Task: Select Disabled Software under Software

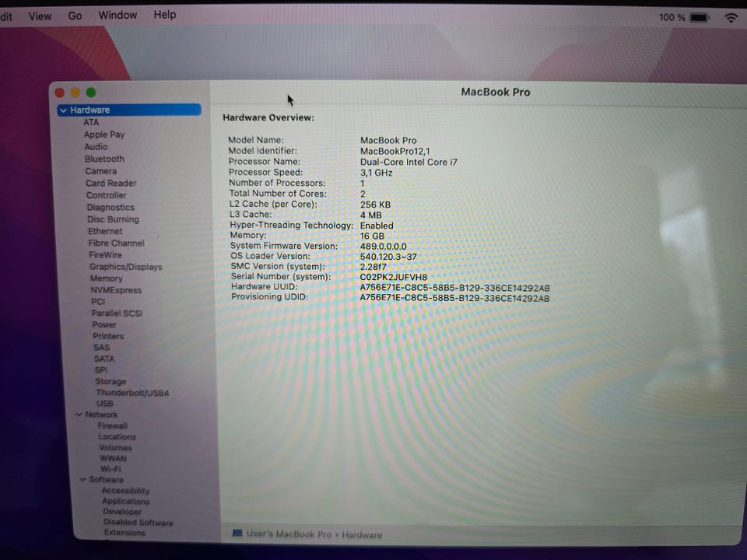Action: coord(139,523)
